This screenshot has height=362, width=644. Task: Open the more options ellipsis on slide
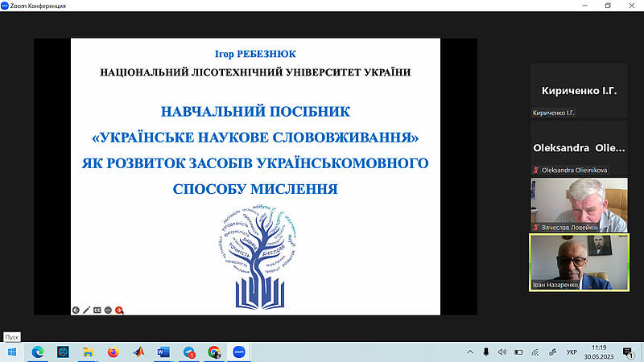(108, 309)
